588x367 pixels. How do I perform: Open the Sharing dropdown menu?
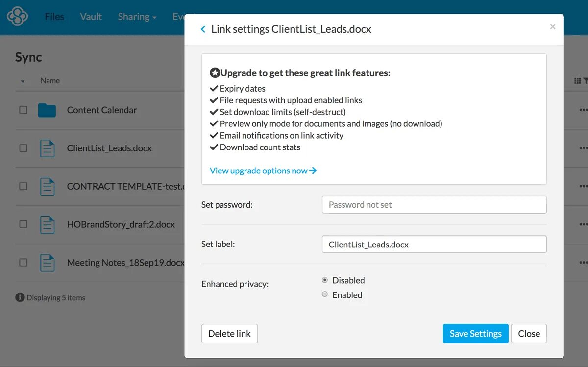click(x=137, y=17)
